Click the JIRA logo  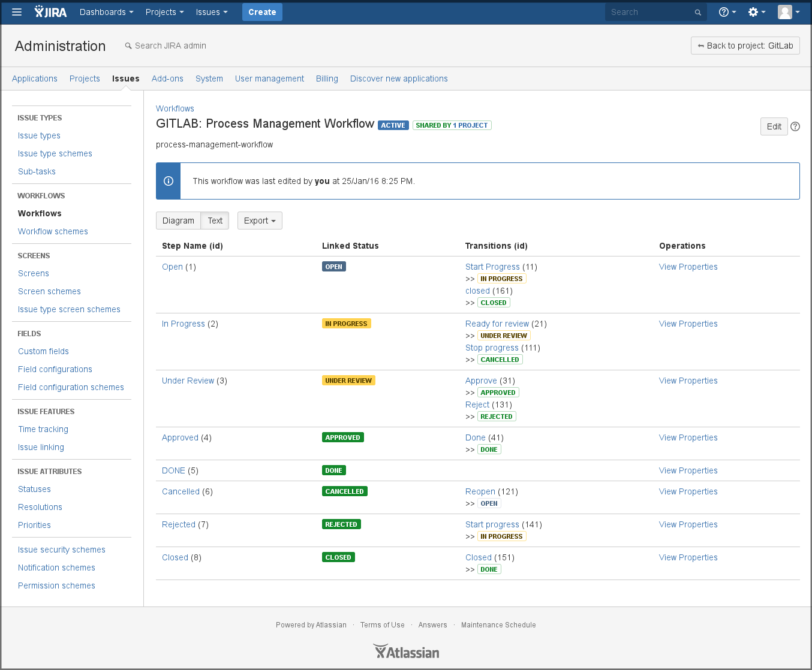[51, 12]
